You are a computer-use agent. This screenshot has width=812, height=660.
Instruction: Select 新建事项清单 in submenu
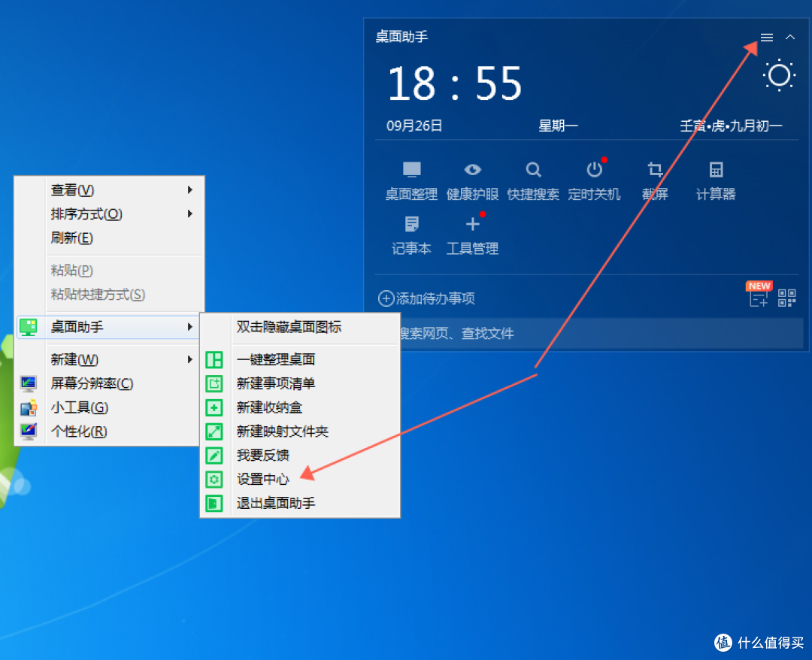(300, 383)
